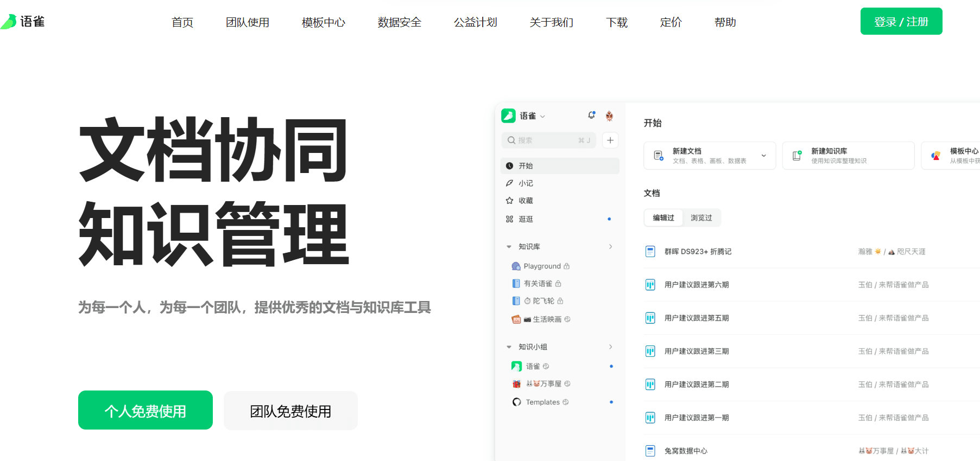Click the 模板中心 colorful icon
The height and width of the screenshot is (461, 980).
pyautogui.click(x=935, y=156)
